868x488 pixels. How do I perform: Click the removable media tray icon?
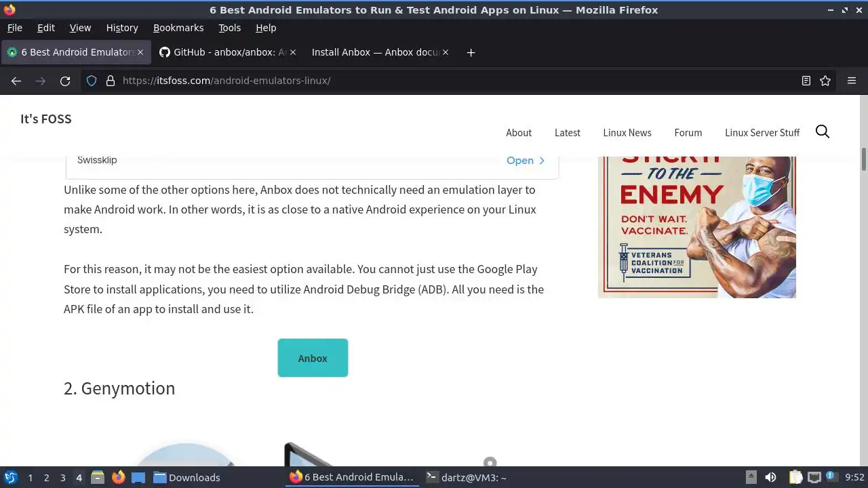[x=751, y=477]
